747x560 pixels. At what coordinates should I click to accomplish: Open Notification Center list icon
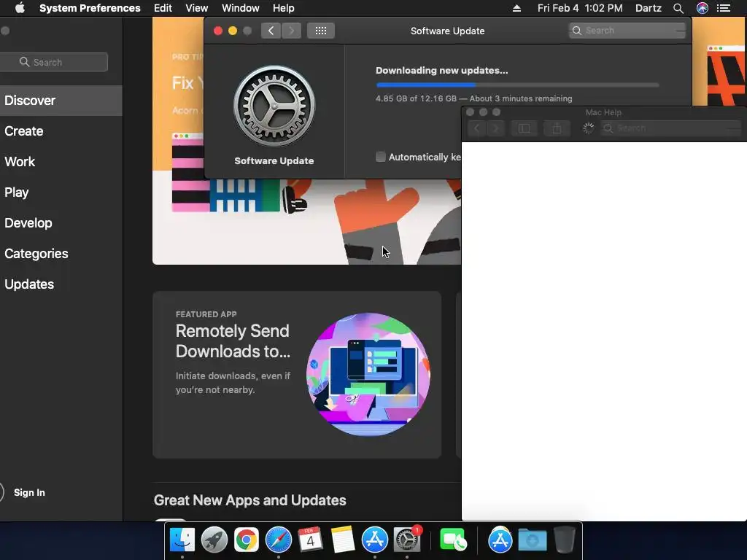[x=724, y=8]
